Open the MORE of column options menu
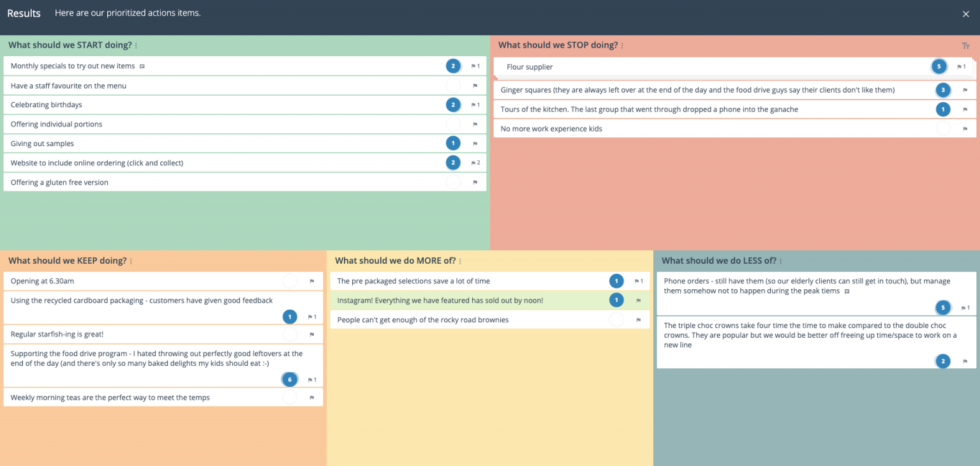980x466 pixels. (460, 260)
